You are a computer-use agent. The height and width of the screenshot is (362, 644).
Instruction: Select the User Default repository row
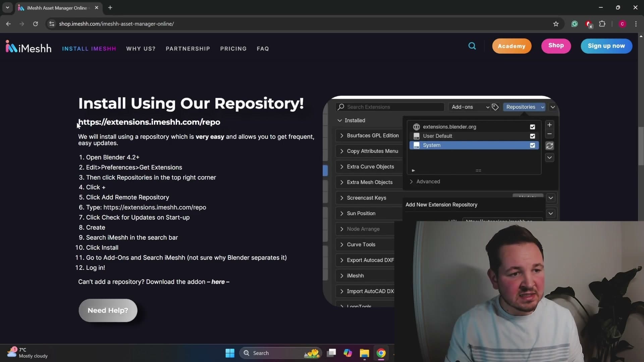tap(474, 136)
